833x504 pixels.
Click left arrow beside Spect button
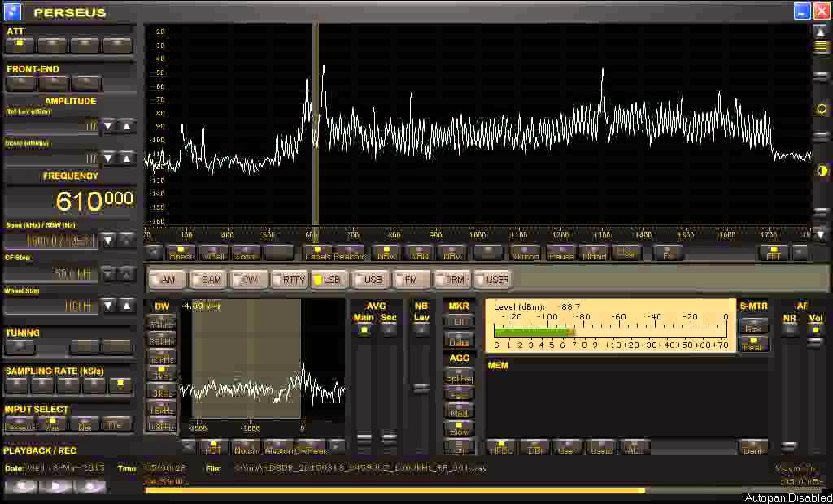pos(154,253)
